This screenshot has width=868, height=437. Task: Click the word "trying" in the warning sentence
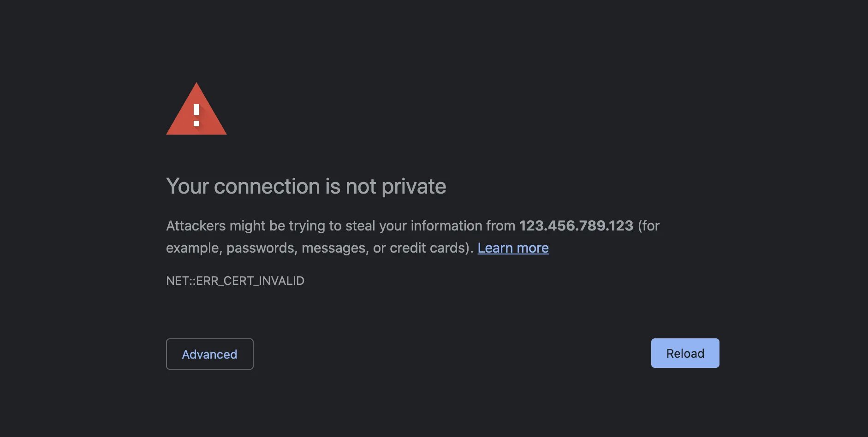click(307, 226)
